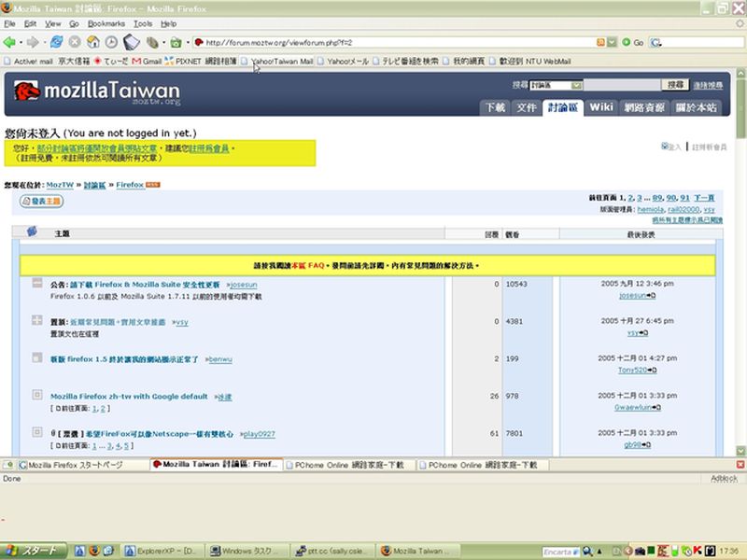Image resolution: width=747 pixels, height=560 pixels.
Task: Switch to the first PChome Online tab
Action: click(x=349, y=465)
